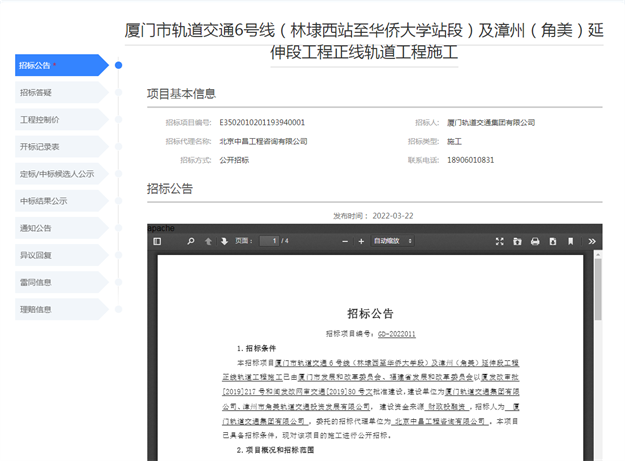Screen dimensions: 625x461
Task: Click the blue timeline dot beside 招标公告
Action: (118, 65)
